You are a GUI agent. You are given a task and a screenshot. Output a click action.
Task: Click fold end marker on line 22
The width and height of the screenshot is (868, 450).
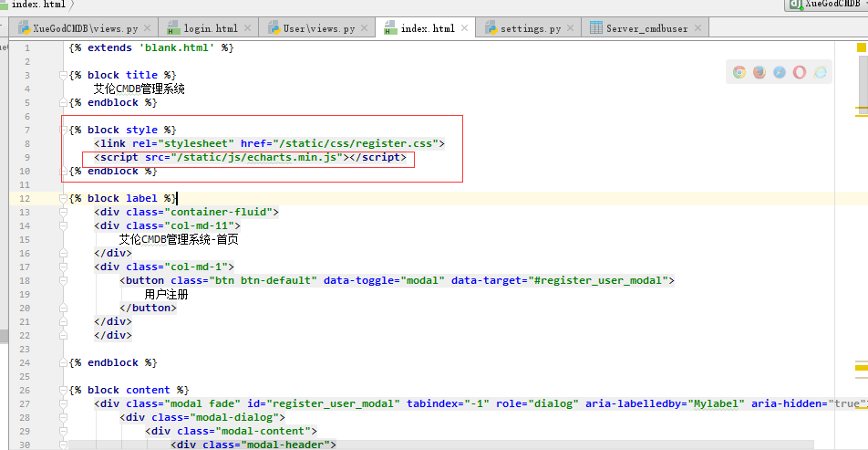click(63, 335)
